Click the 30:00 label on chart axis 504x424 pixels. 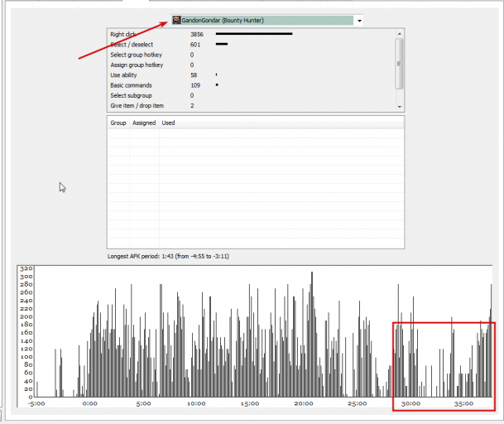tap(410, 403)
